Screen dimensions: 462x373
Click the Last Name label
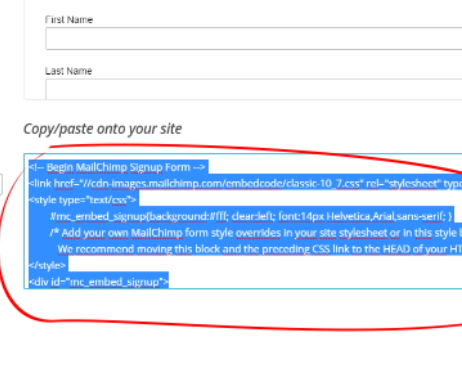(68, 71)
